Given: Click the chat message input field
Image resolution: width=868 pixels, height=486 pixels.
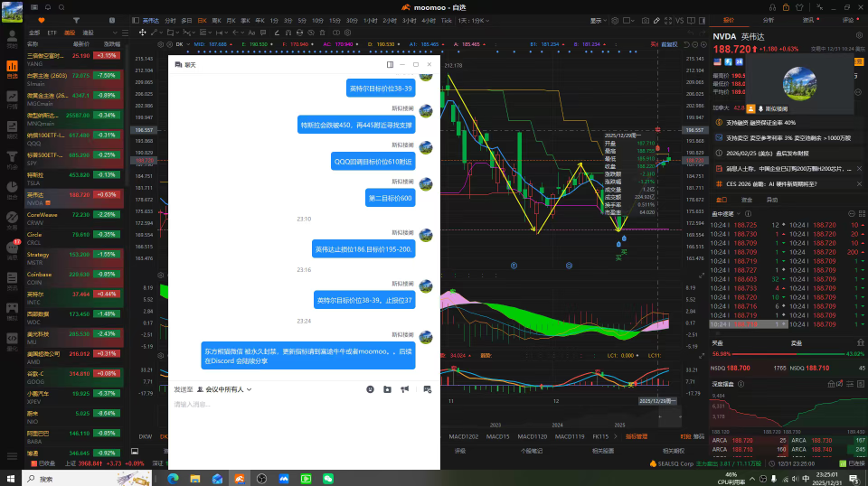Looking at the screenshot, I should tap(304, 434).
